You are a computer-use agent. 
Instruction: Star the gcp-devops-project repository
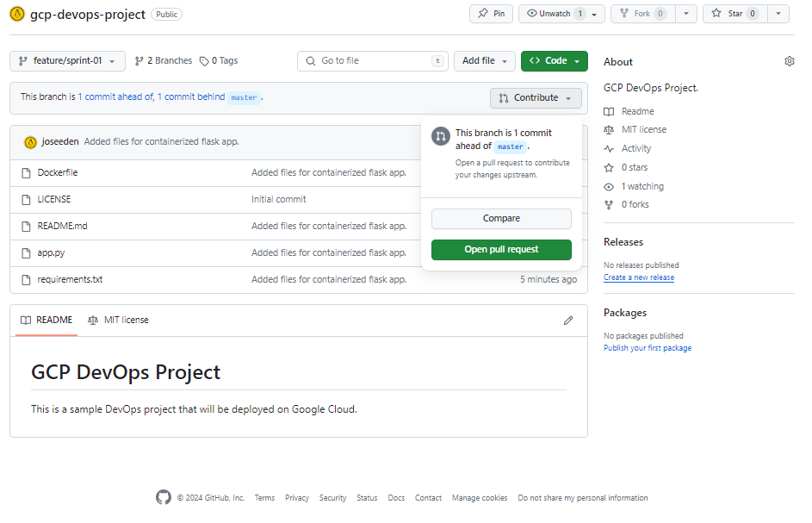point(735,14)
